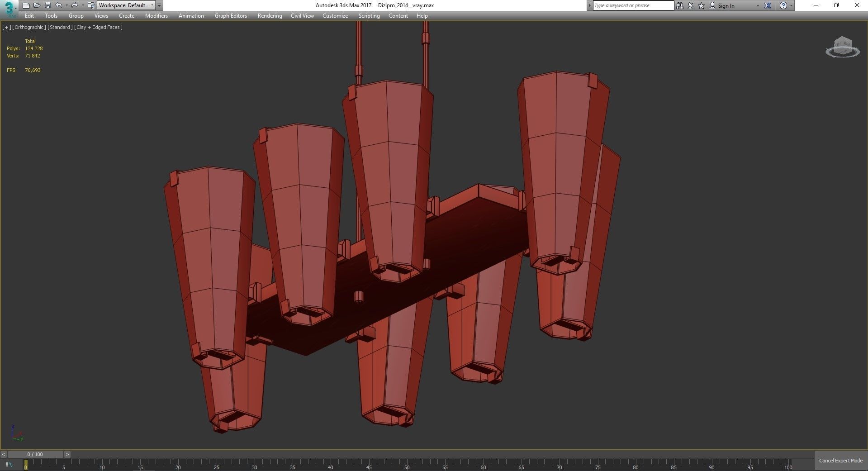Expand the Help menu dropdown arrow
The width and height of the screenshot is (868, 471).
791,5
